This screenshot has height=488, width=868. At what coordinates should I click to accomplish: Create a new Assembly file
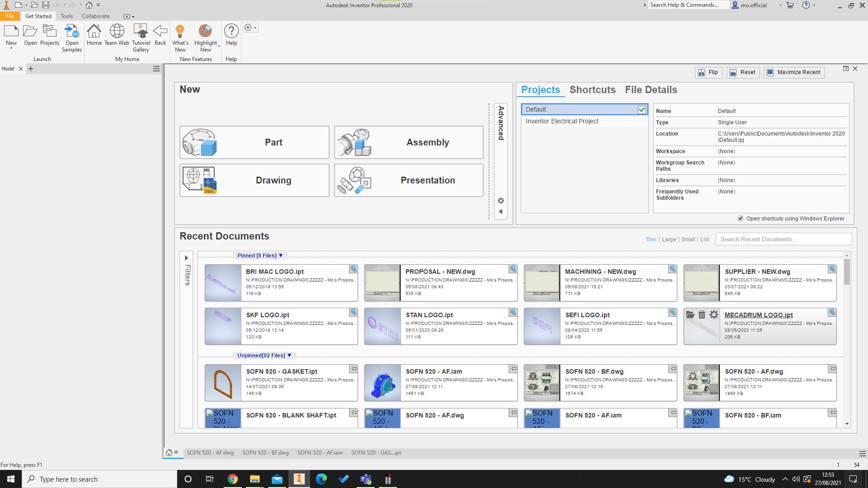click(x=409, y=142)
